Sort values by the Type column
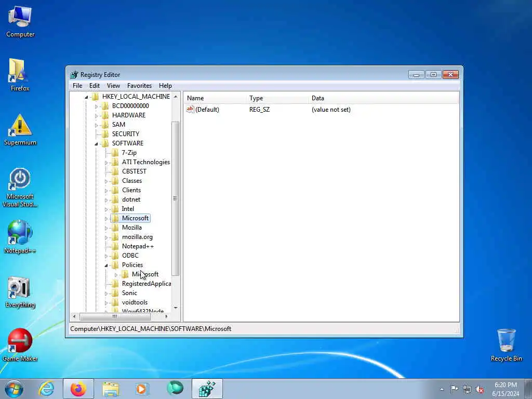The image size is (532, 399). [x=277, y=98]
